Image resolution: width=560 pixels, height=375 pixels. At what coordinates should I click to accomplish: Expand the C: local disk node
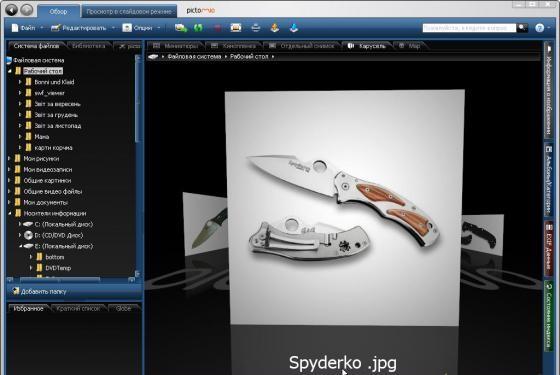[20, 224]
